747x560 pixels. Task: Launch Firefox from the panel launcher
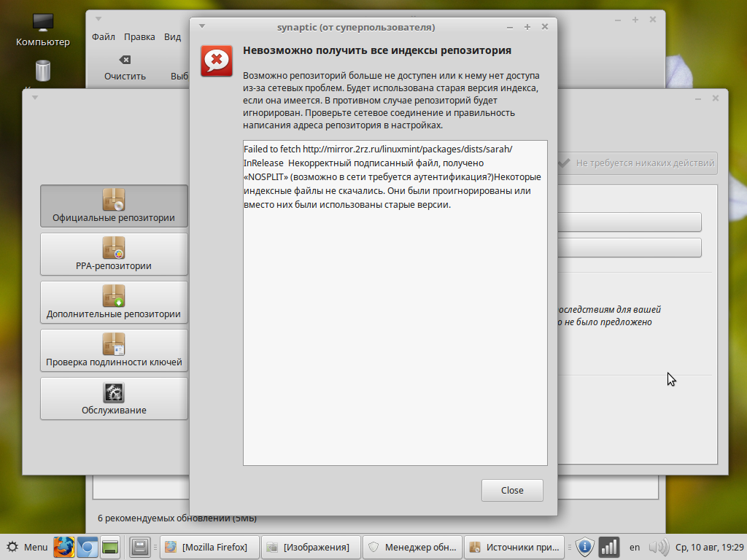64,546
